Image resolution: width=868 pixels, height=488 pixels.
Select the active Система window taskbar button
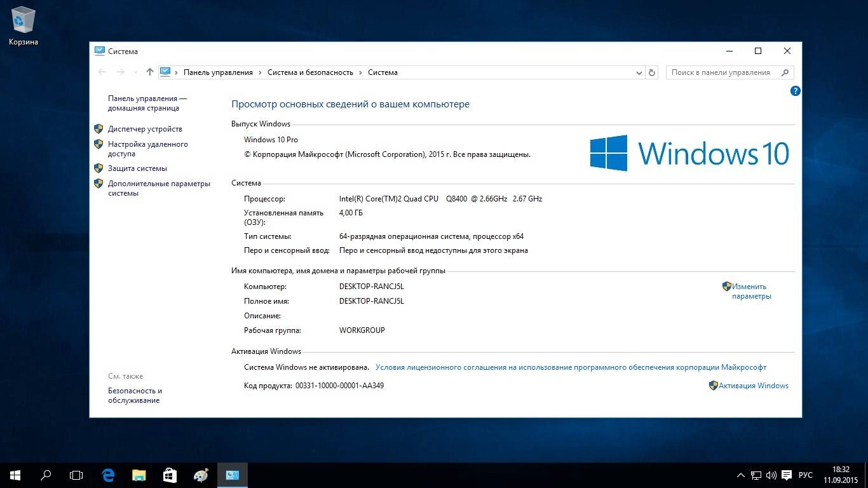pyautogui.click(x=232, y=475)
